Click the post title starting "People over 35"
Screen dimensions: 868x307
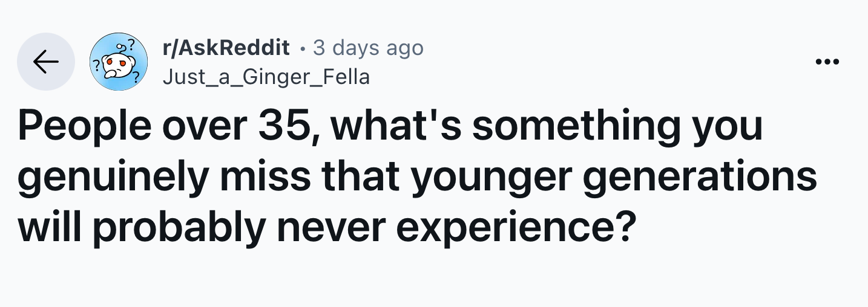click(x=418, y=178)
